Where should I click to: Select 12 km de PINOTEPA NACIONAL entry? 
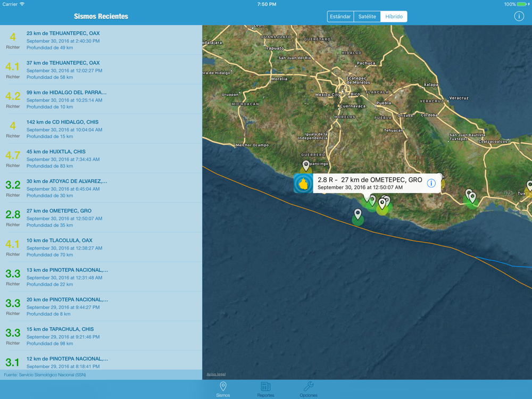(x=101, y=360)
